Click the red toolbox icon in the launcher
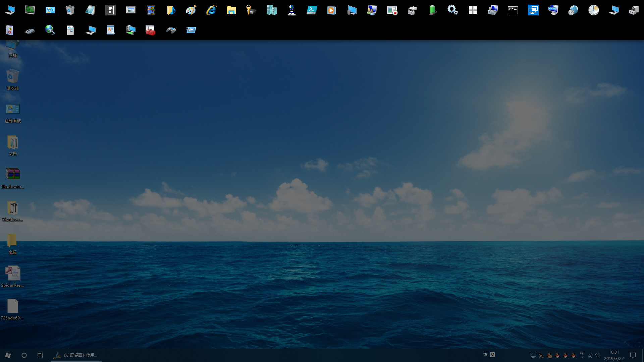 coord(150,30)
